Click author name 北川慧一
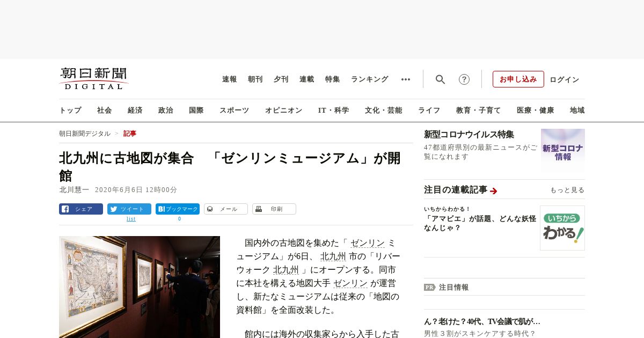Viewport: 644px width, 338px height. [x=74, y=190]
